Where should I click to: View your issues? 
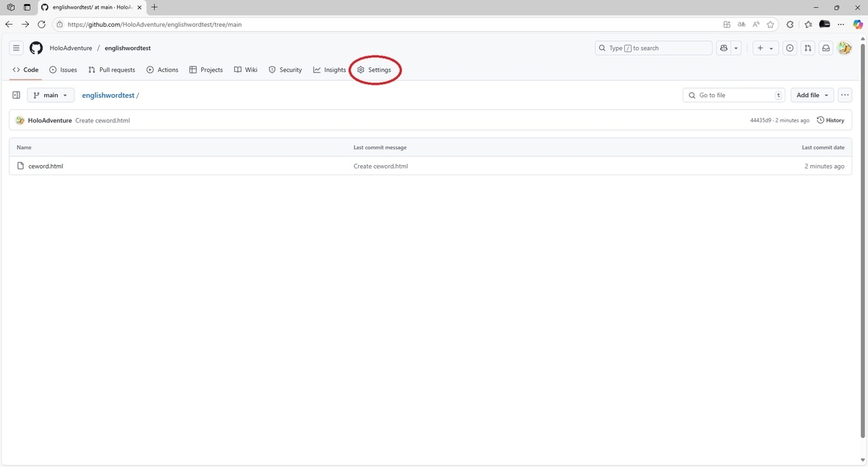pos(789,48)
